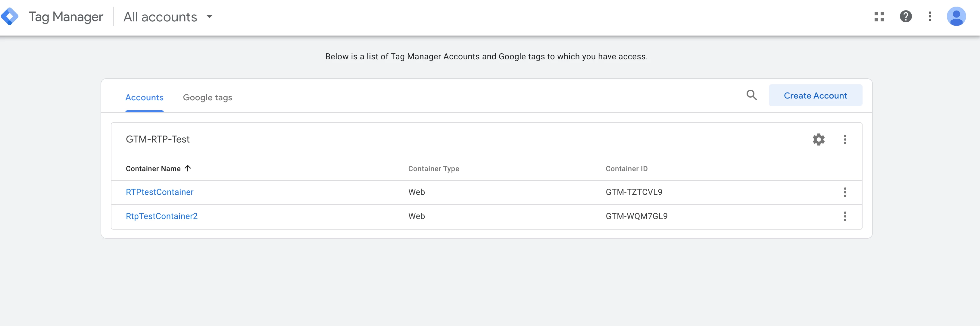
Task: Sort by Container Name arrow
Action: (x=188, y=168)
